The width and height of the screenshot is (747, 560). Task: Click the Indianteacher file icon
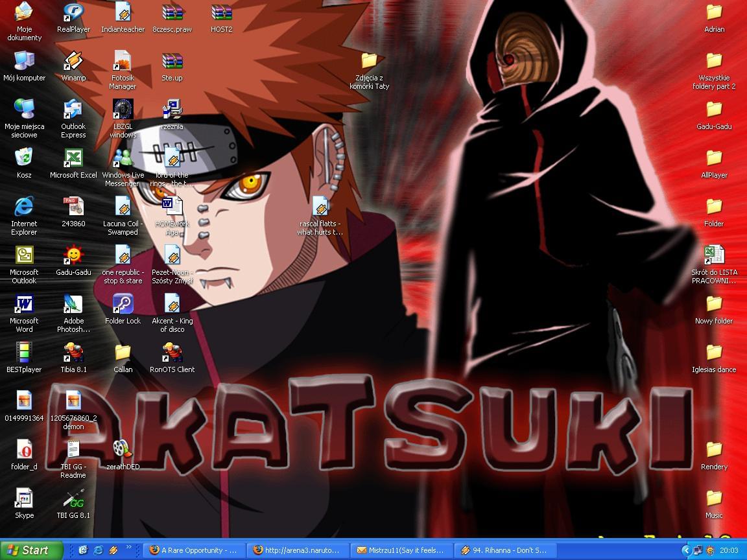[x=123, y=12]
